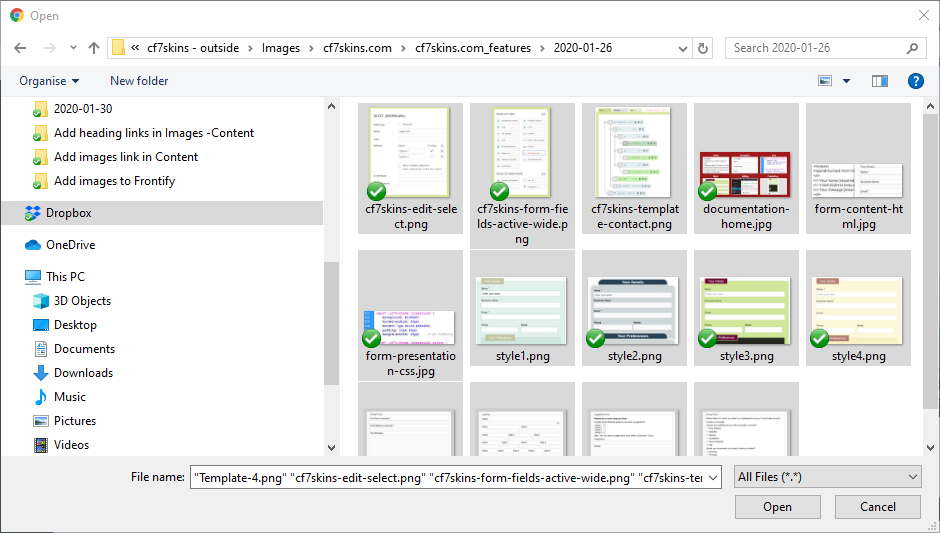Cancel the file dialog

878,507
